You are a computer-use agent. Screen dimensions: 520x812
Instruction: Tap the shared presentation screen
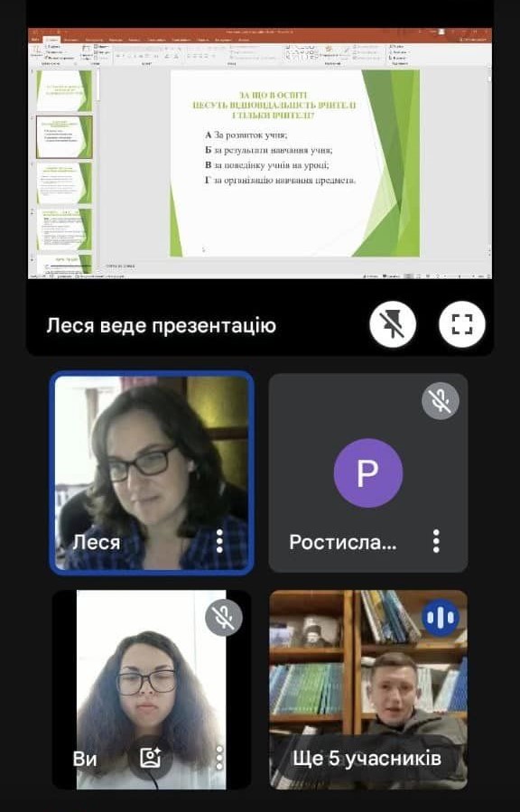pyautogui.click(x=260, y=154)
